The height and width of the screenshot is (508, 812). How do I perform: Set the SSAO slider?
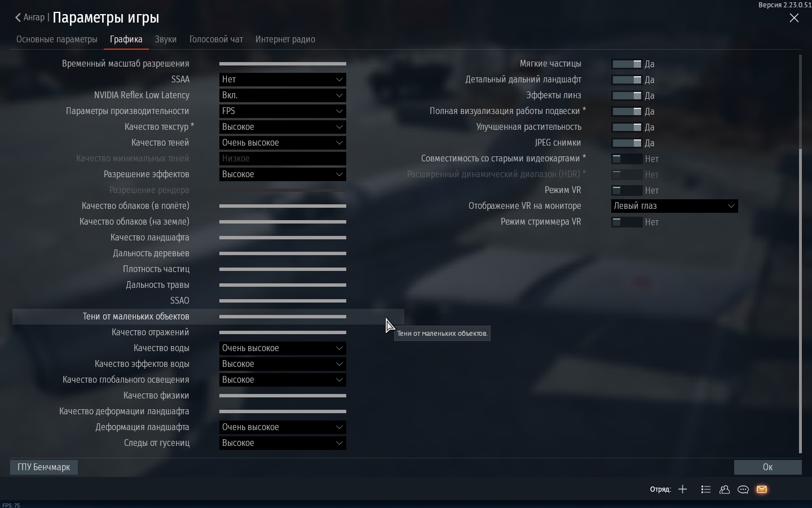point(283,301)
